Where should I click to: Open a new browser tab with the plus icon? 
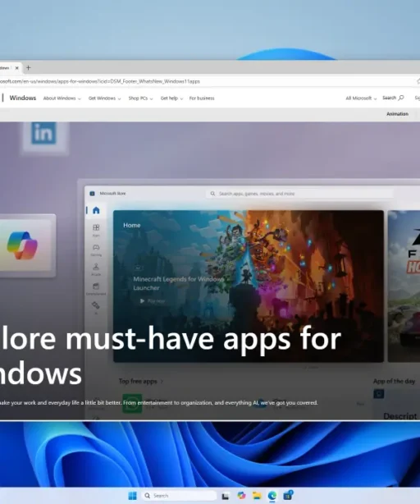click(28, 68)
